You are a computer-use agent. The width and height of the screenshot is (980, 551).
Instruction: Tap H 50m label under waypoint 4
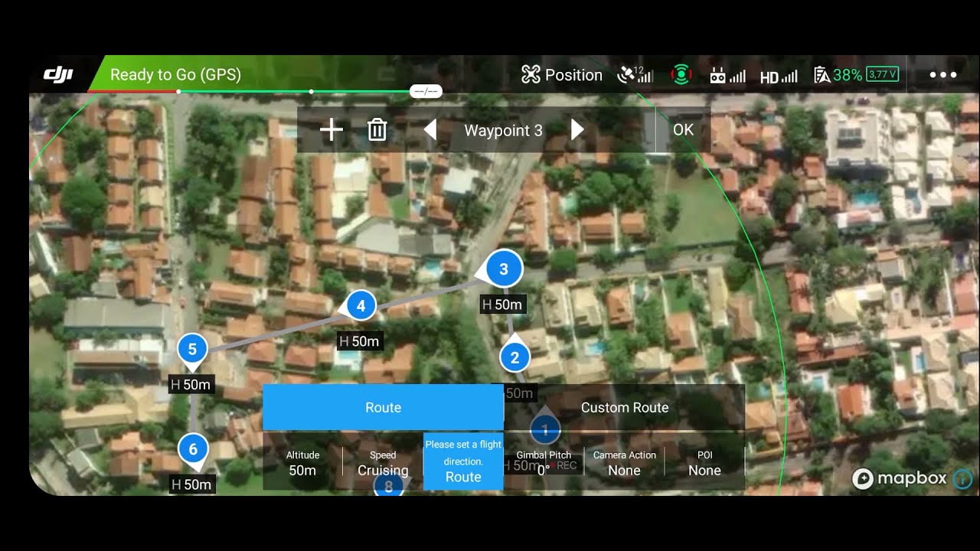(359, 341)
